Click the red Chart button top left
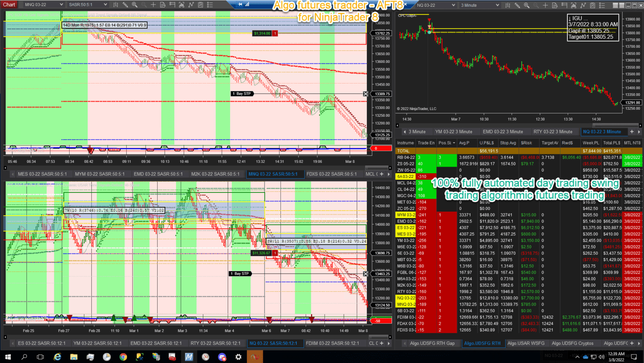The height and width of the screenshot is (363, 644). pos(9,5)
